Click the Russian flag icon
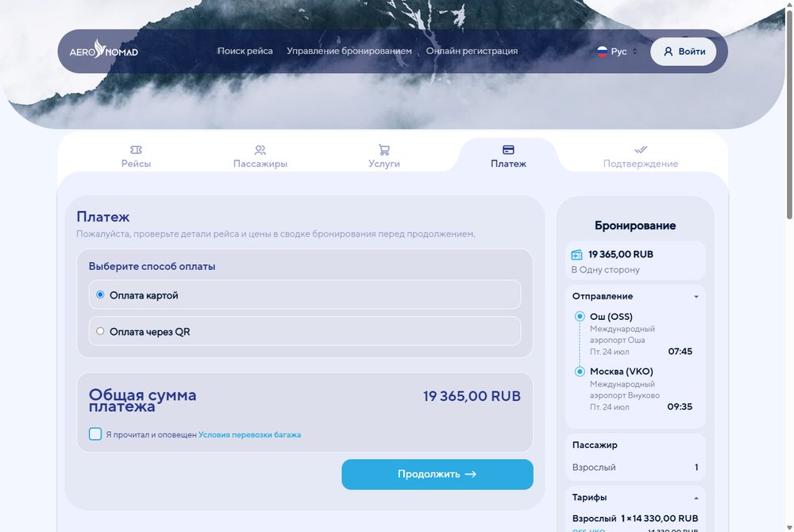794x532 pixels. pos(602,51)
